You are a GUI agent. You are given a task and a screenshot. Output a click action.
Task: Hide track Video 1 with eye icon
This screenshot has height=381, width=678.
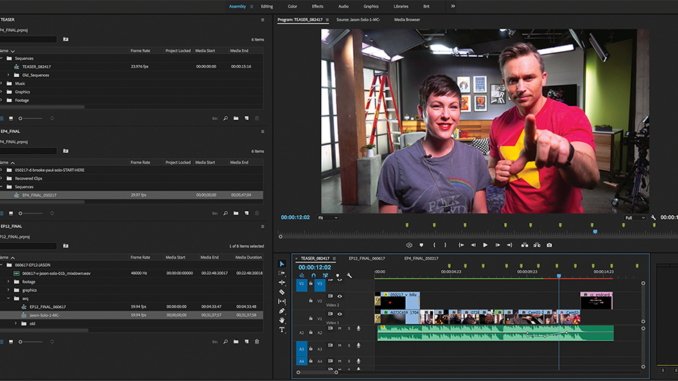point(339,314)
